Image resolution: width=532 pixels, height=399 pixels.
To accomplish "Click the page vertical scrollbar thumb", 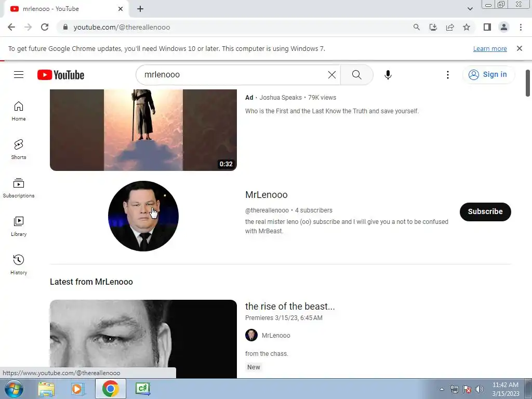I will pyautogui.click(x=528, y=83).
